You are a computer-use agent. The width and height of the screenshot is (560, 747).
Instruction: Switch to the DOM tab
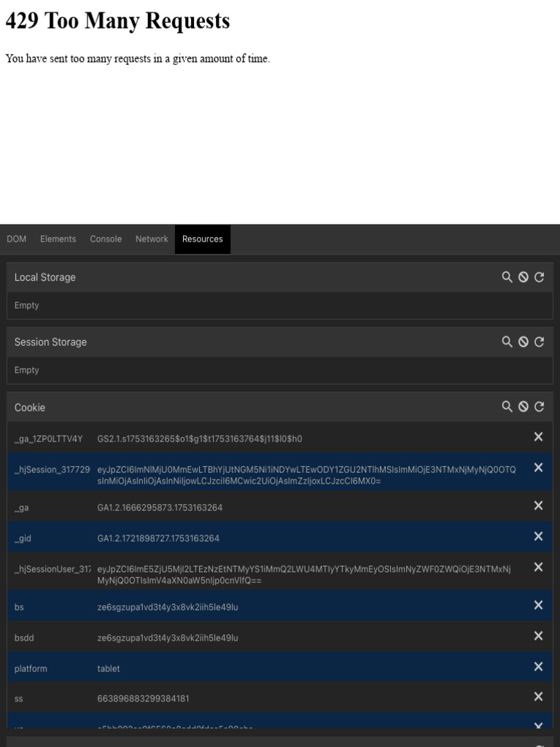click(17, 239)
